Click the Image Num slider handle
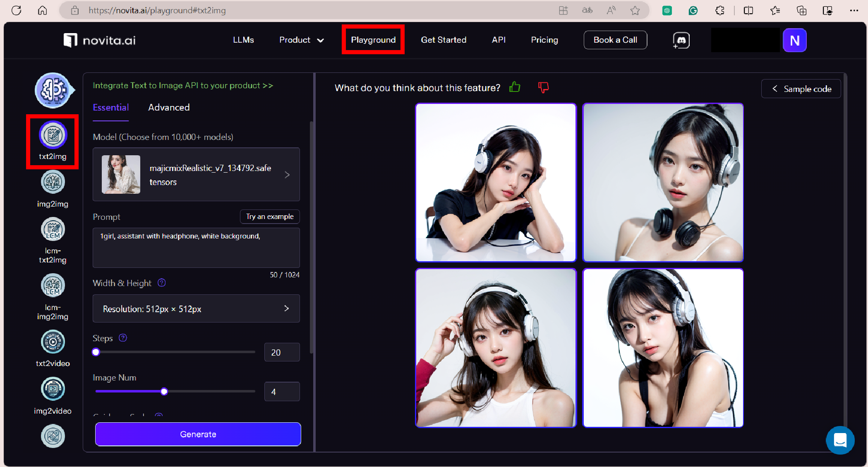This screenshot has width=868, height=467. tap(164, 392)
